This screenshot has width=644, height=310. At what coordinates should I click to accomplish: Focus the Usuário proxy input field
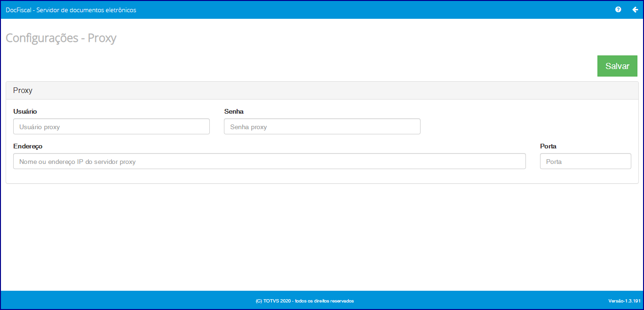pos(111,126)
